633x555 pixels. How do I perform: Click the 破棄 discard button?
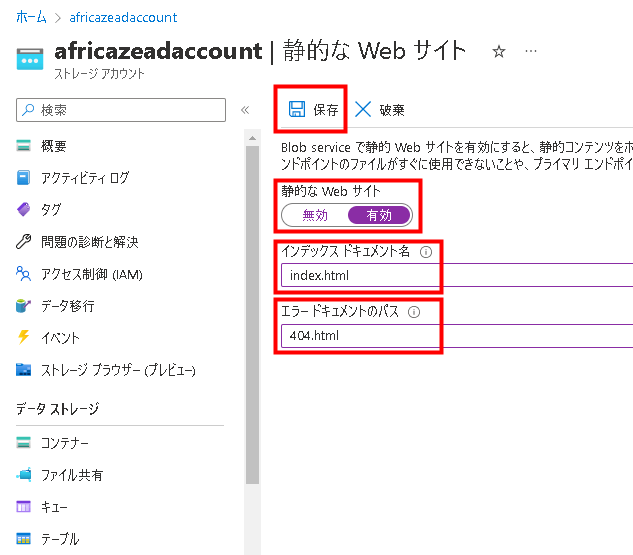pos(379,109)
